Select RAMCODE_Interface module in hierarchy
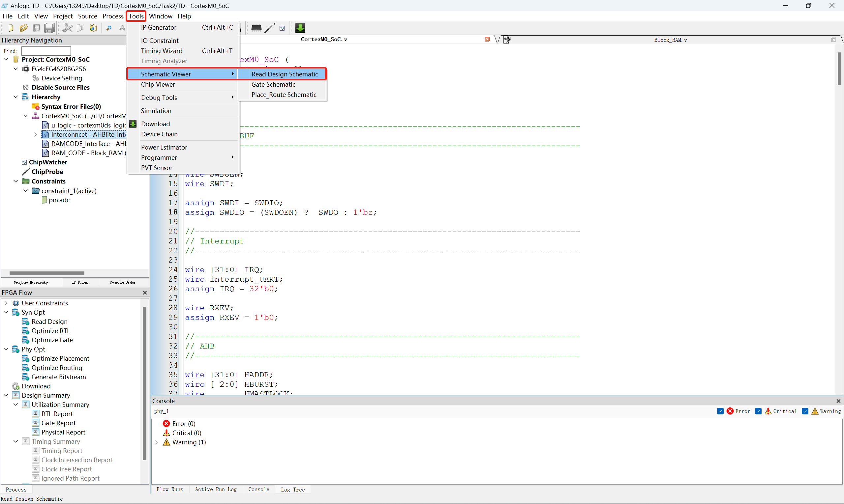The height and width of the screenshot is (504, 844). pyautogui.click(x=89, y=144)
